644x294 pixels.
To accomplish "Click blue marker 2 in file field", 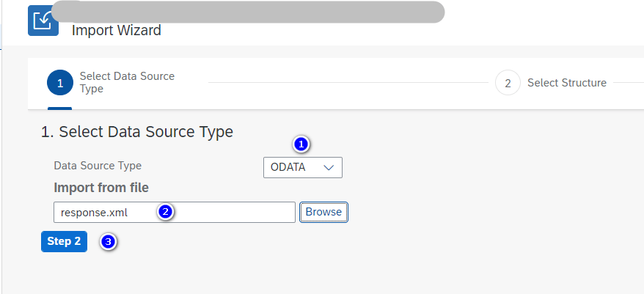I will click(x=166, y=212).
